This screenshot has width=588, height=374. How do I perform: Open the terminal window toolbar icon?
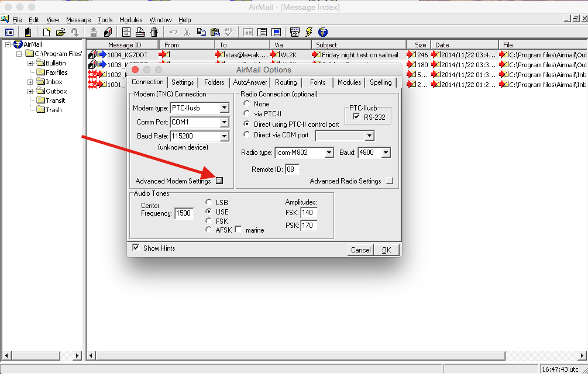point(295,32)
